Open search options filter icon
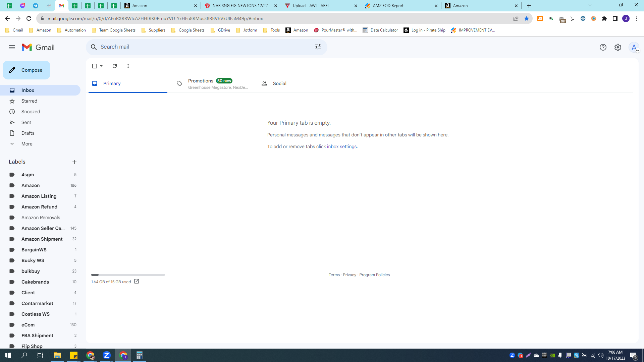 [x=318, y=47]
